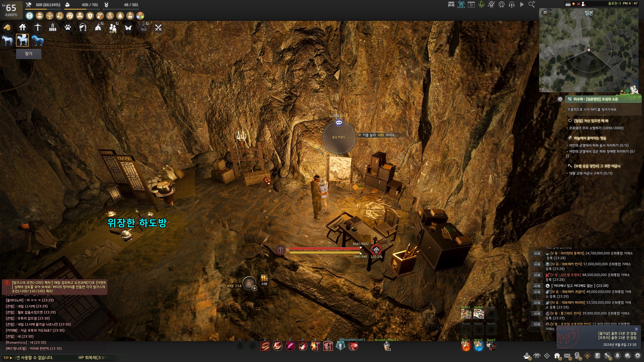This screenshot has height=362, width=644.
Task: Open quest widget settings gear
Action: point(560,99)
